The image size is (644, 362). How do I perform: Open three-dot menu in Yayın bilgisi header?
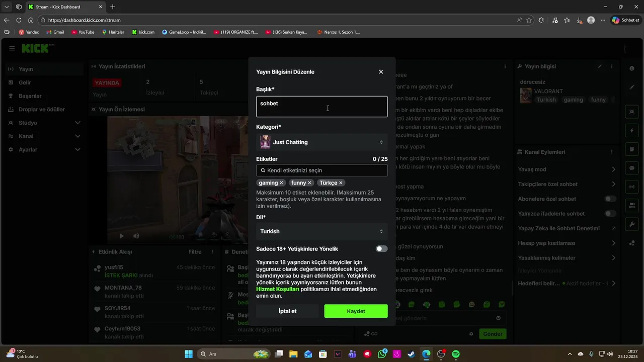612,66
